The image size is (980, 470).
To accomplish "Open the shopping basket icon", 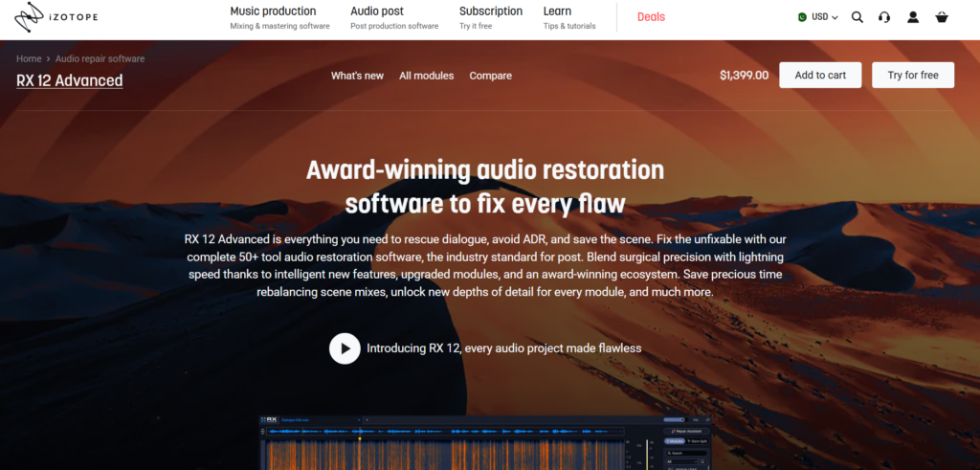I will click(942, 17).
